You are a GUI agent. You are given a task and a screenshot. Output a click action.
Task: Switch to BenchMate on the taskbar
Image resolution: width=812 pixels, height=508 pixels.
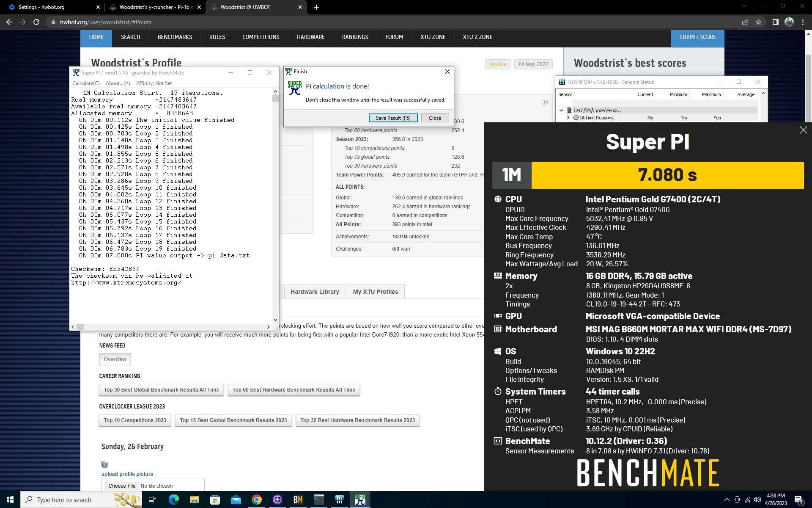click(x=298, y=500)
